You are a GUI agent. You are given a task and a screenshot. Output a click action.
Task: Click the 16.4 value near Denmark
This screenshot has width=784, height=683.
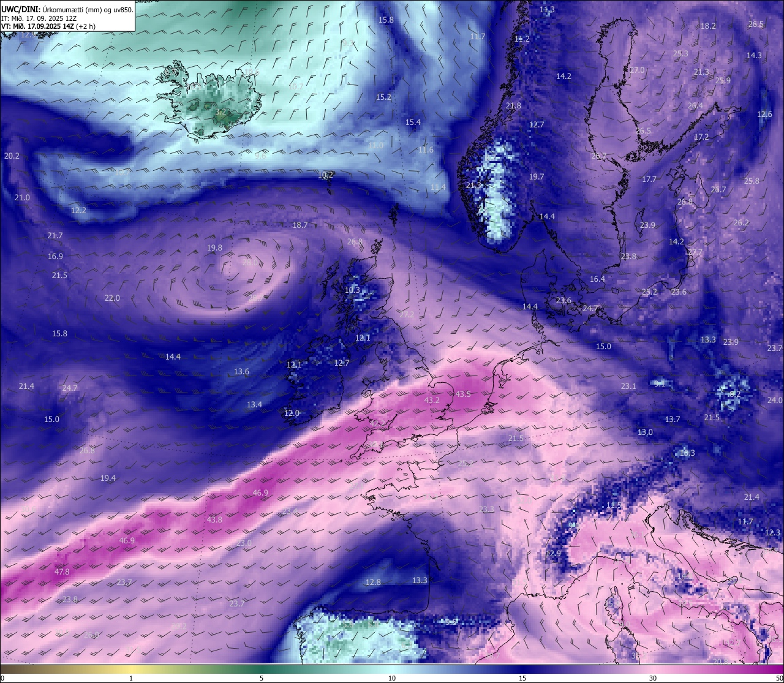click(597, 279)
